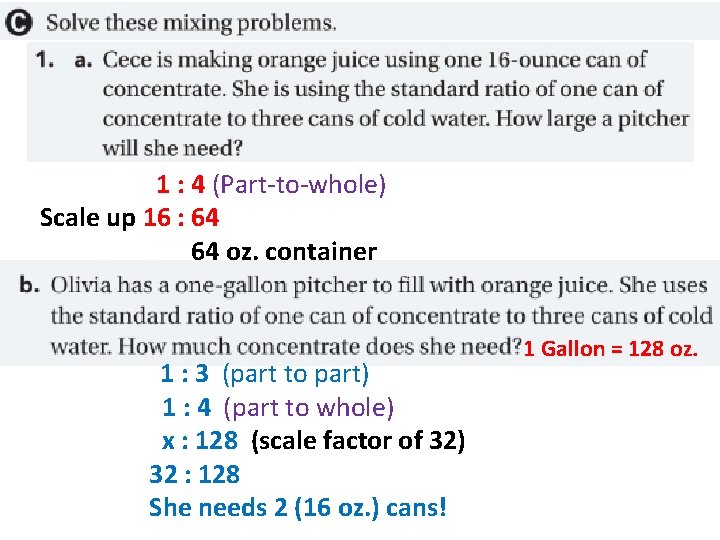Click the red '1 Gallon = 128 oz.' note
This screenshot has height=540, width=720.
(611, 349)
